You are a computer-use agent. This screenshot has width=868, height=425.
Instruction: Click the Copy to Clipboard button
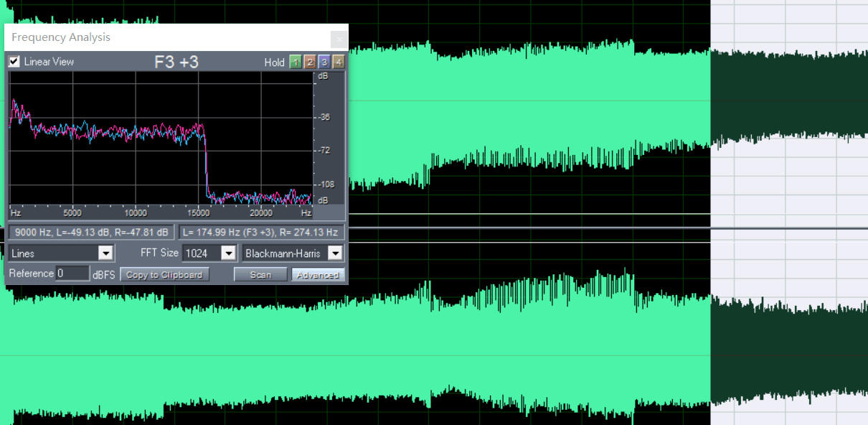[x=164, y=275]
